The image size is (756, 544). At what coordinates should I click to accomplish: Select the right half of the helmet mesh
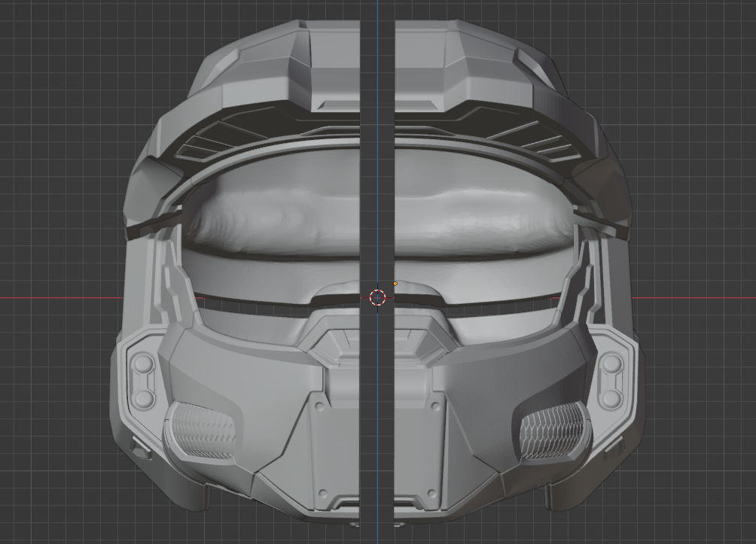[521, 275]
